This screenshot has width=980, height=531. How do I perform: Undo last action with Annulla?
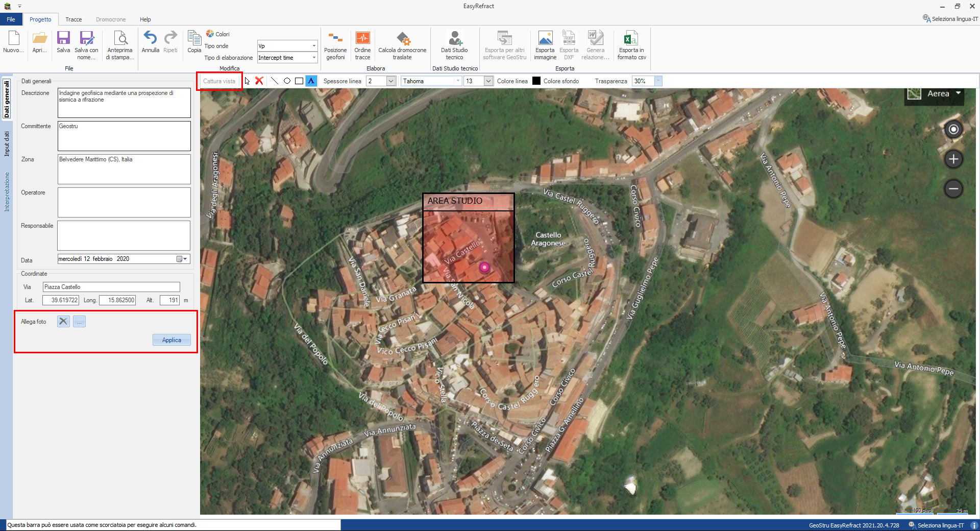click(x=150, y=42)
